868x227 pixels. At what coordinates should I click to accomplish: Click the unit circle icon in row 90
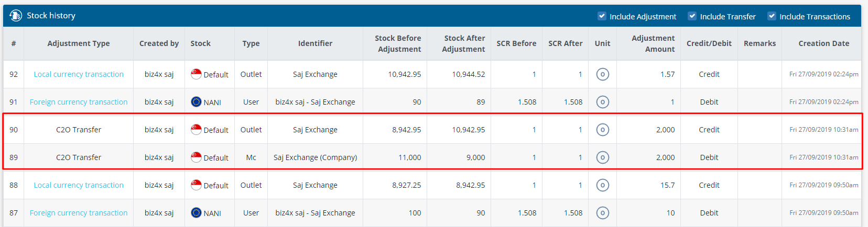click(603, 130)
